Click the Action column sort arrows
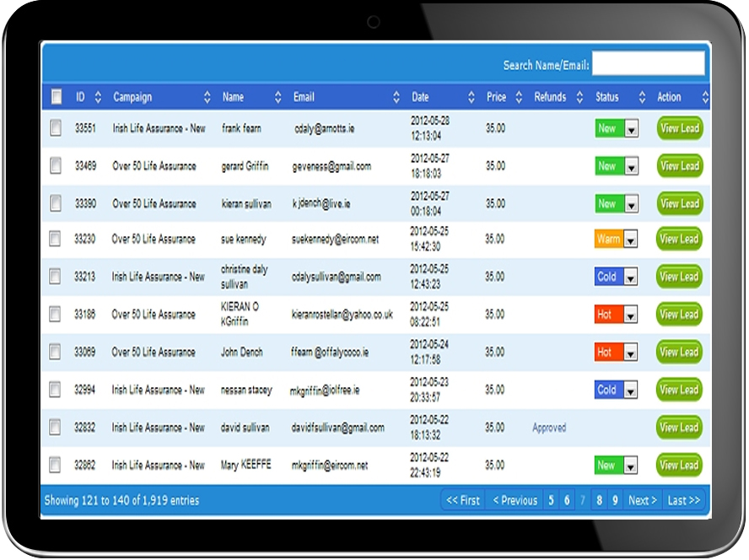Image resolution: width=749 pixels, height=560 pixels. point(707,96)
